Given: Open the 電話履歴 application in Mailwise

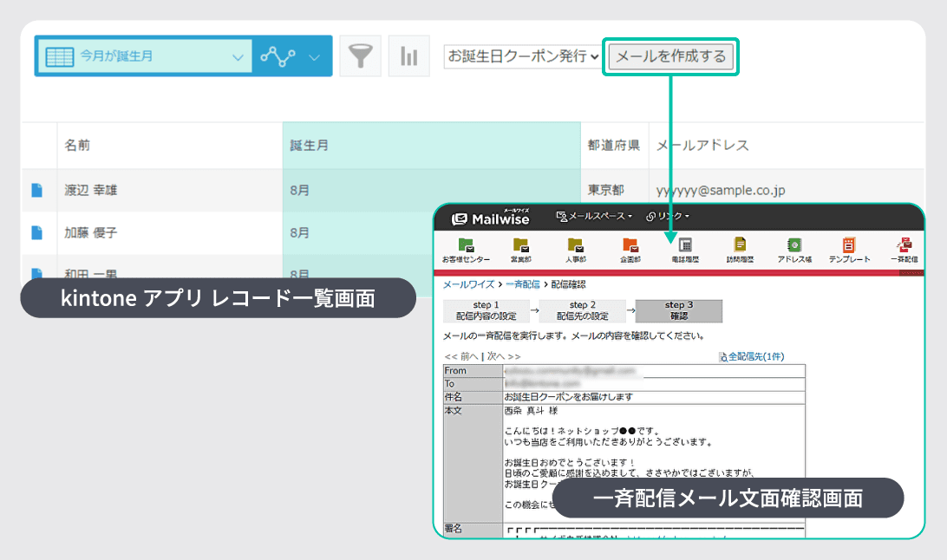Looking at the screenshot, I should (x=684, y=247).
